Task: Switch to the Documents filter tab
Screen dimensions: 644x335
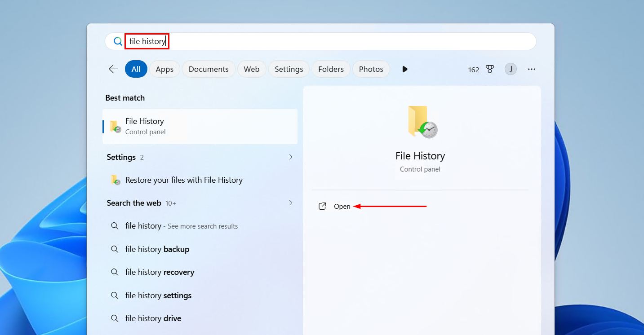Action: (209, 69)
